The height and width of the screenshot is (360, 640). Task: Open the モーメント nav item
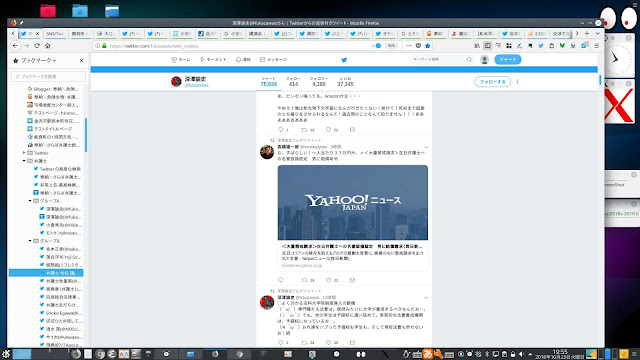click(213, 60)
